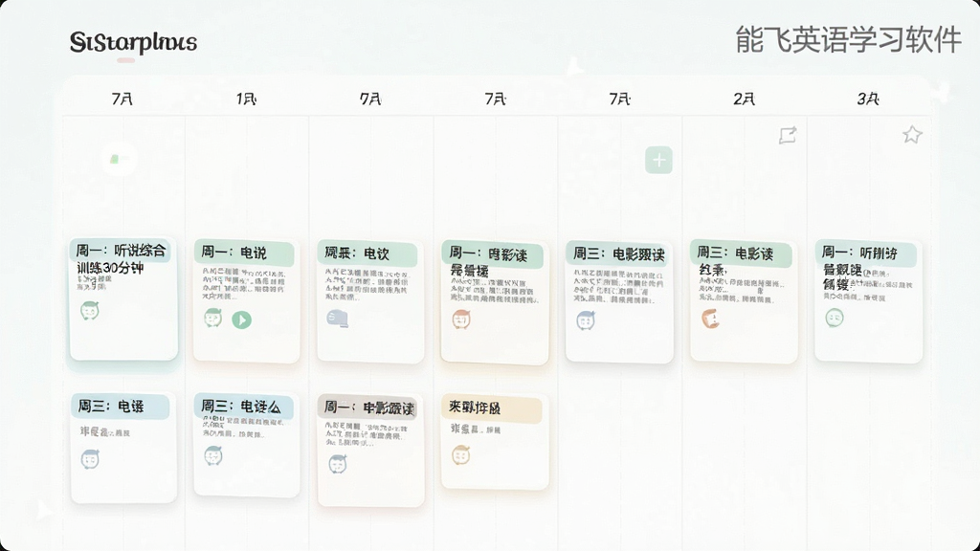Screen dimensions: 980x551
Task: Click the 能飞英语学习软件 title text
Action: [x=848, y=39]
